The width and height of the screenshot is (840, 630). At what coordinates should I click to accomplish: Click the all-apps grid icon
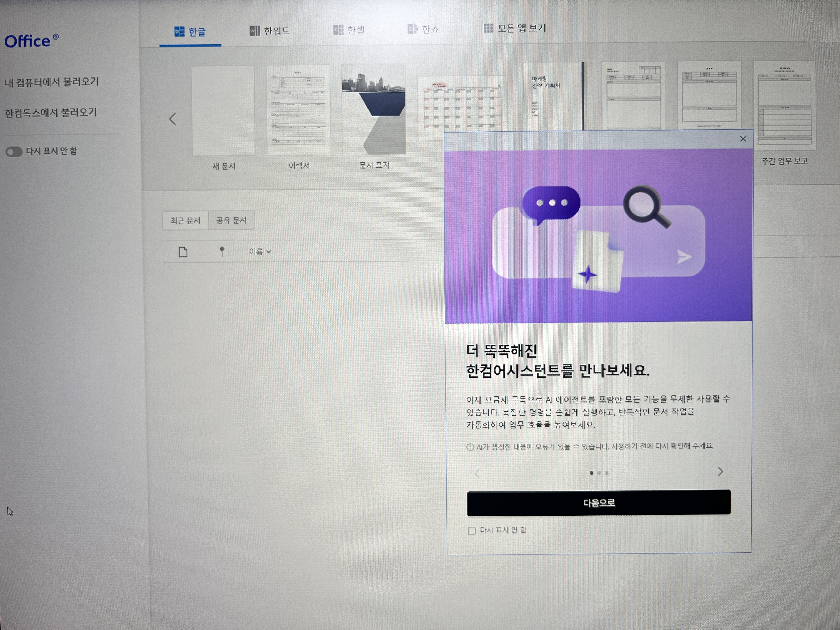[x=488, y=28]
